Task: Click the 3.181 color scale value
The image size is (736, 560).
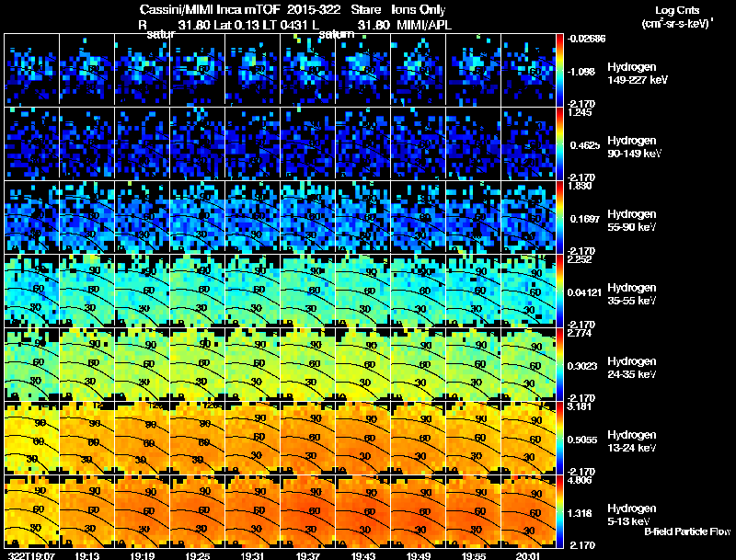Action: pyautogui.click(x=580, y=406)
